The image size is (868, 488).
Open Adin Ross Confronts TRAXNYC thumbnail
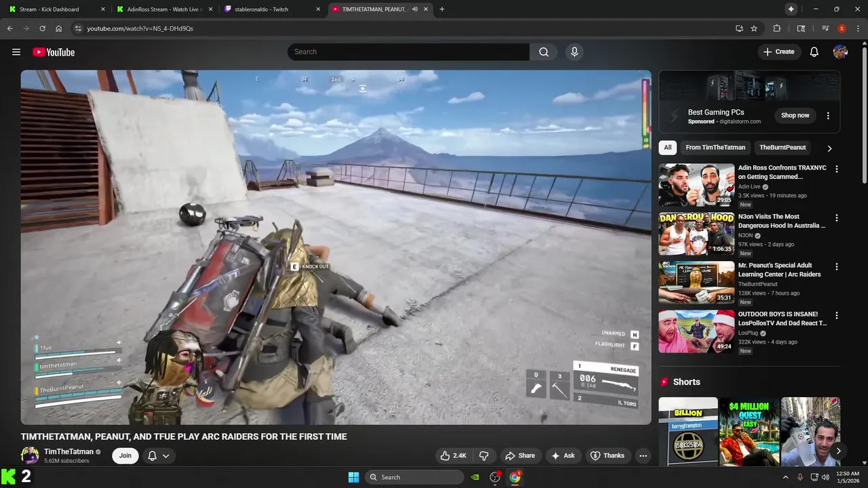tap(696, 185)
